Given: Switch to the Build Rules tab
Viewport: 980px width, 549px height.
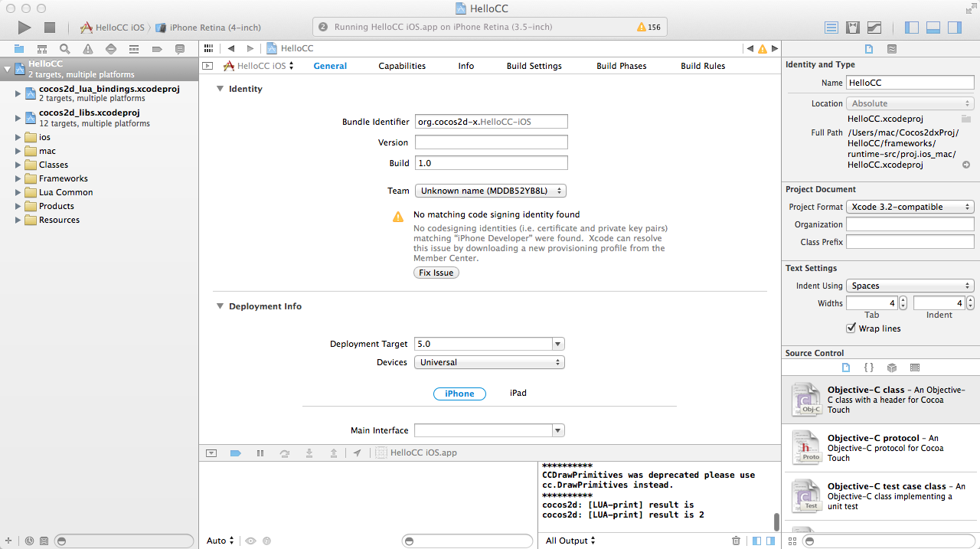Looking at the screenshot, I should [x=703, y=66].
